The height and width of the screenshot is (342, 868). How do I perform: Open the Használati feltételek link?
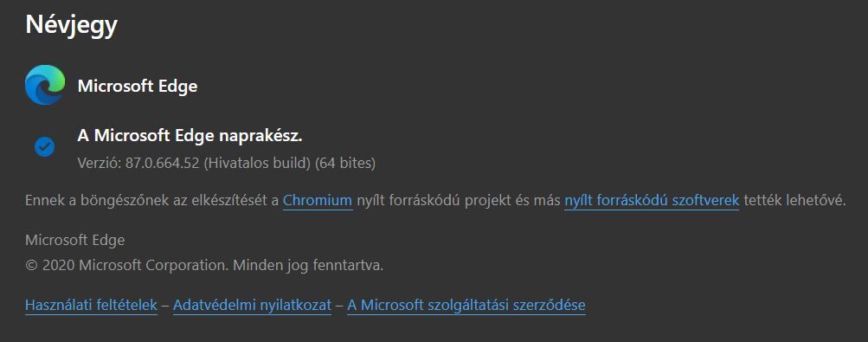pyautogui.click(x=92, y=305)
